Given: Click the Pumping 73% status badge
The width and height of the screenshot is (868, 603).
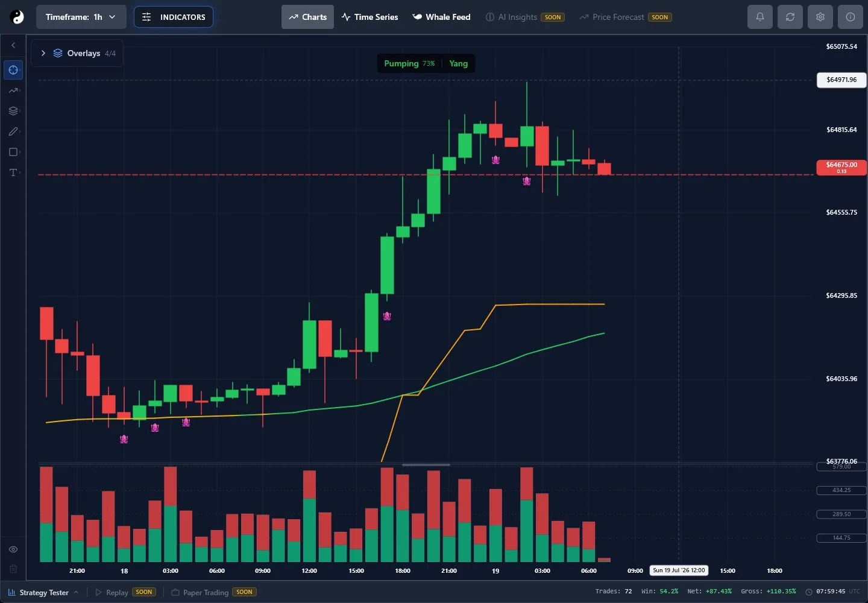Looking at the screenshot, I should tap(409, 63).
